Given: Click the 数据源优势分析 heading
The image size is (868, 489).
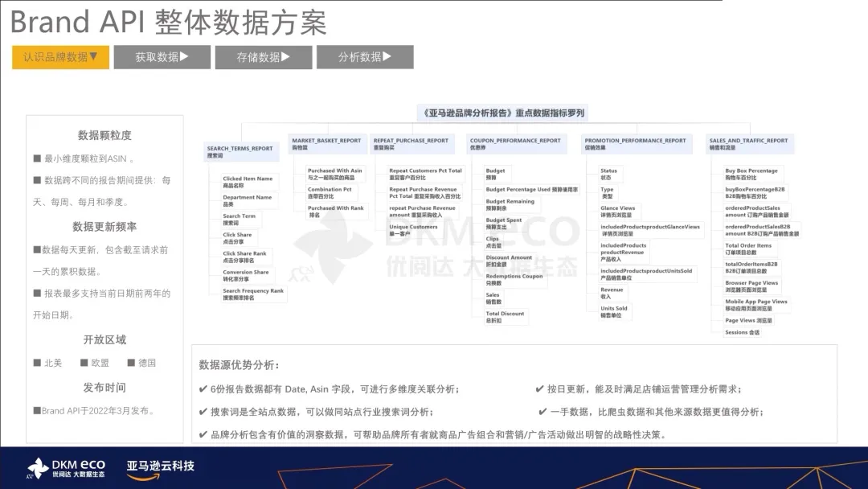Looking at the screenshot, I should (x=240, y=364).
